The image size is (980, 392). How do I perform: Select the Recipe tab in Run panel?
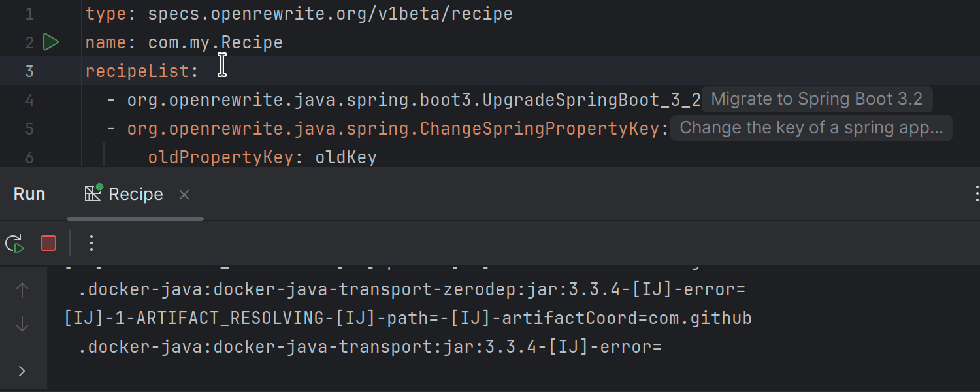click(135, 195)
